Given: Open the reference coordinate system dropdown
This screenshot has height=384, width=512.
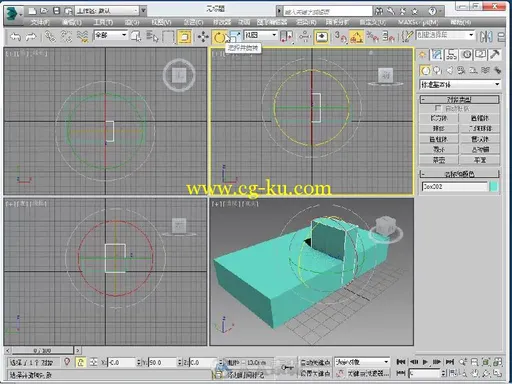Looking at the screenshot, I should [261, 35].
